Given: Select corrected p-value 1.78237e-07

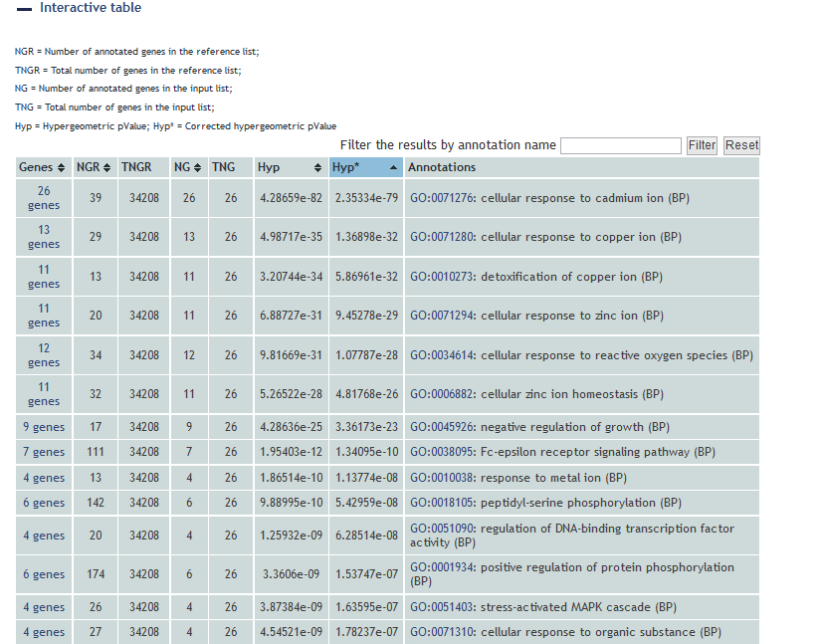Looking at the screenshot, I should pyautogui.click(x=366, y=632).
